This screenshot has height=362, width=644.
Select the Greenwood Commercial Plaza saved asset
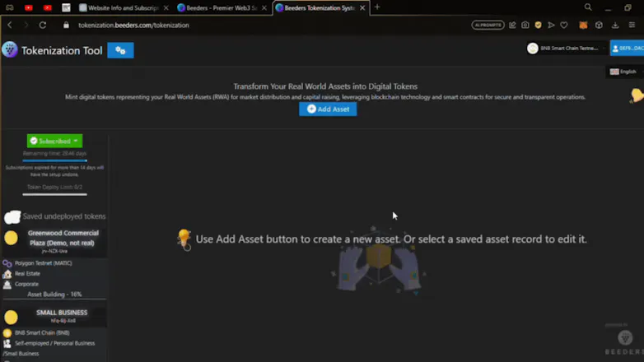coord(63,238)
